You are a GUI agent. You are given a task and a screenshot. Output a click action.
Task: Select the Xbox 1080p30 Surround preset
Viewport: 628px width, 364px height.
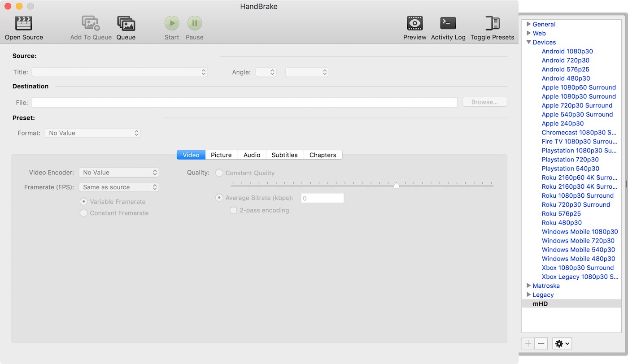click(577, 268)
